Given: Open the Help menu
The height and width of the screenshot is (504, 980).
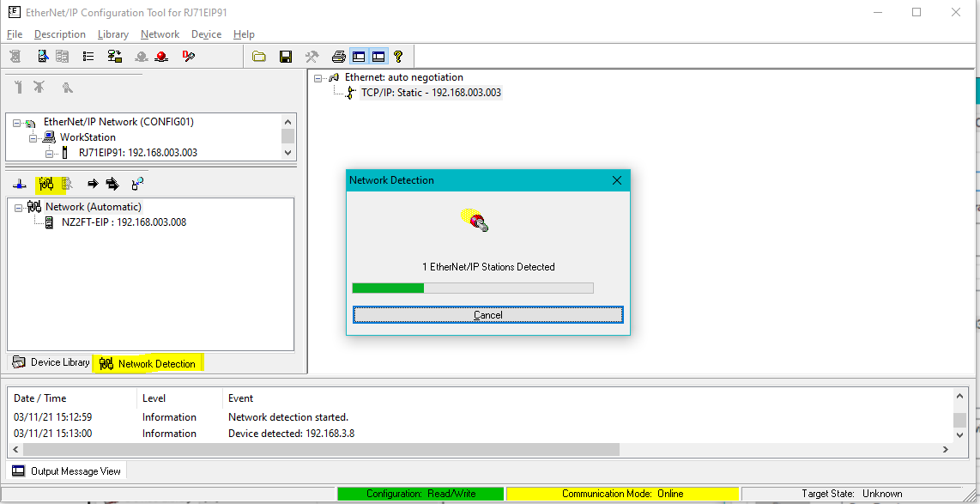Looking at the screenshot, I should pos(244,34).
